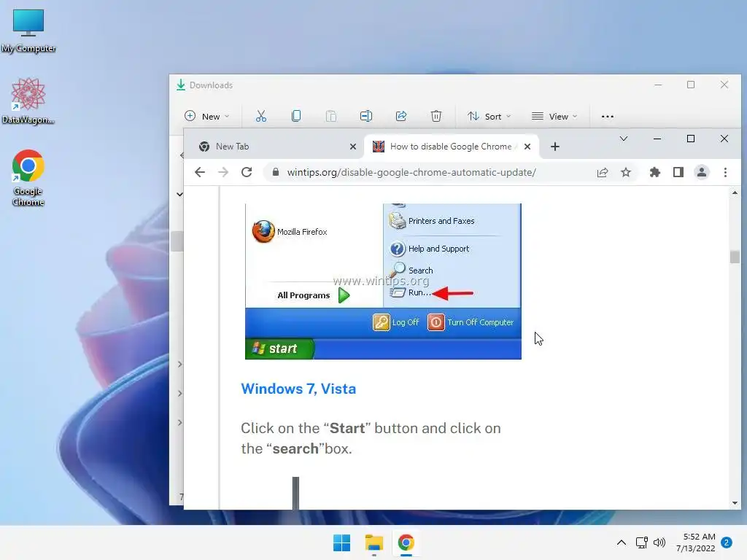The width and height of the screenshot is (747, 560).
Task: Open clock showing 5:52 AM
Action: coord(695,542)
